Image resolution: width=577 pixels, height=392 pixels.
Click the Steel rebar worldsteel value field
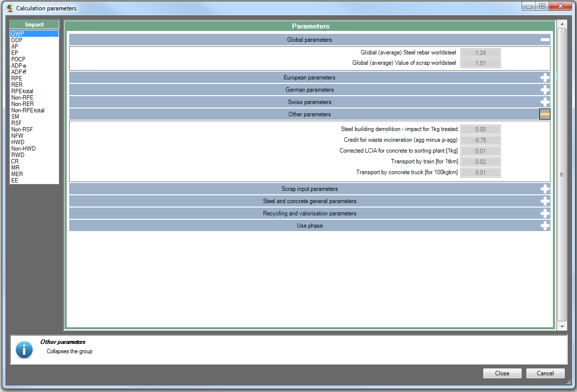coord(480,53)
